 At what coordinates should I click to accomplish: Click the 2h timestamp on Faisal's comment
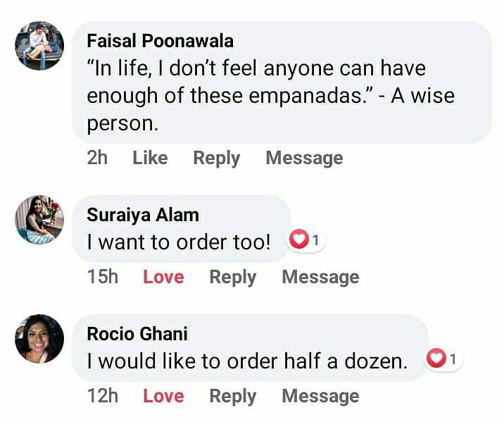(x=97, y=158)
